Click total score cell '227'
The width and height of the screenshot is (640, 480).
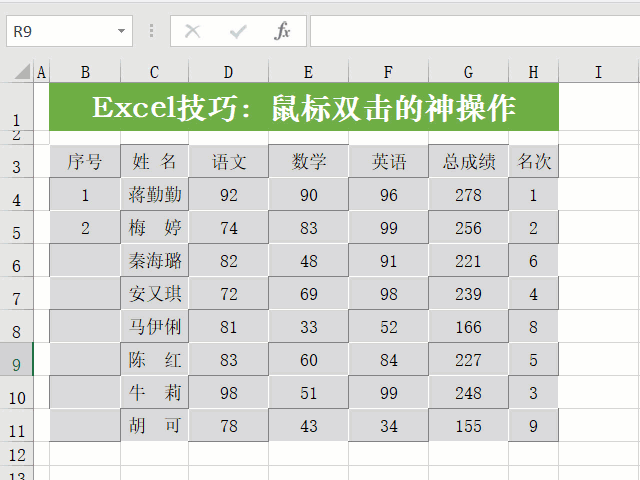(x=468, y=359)
